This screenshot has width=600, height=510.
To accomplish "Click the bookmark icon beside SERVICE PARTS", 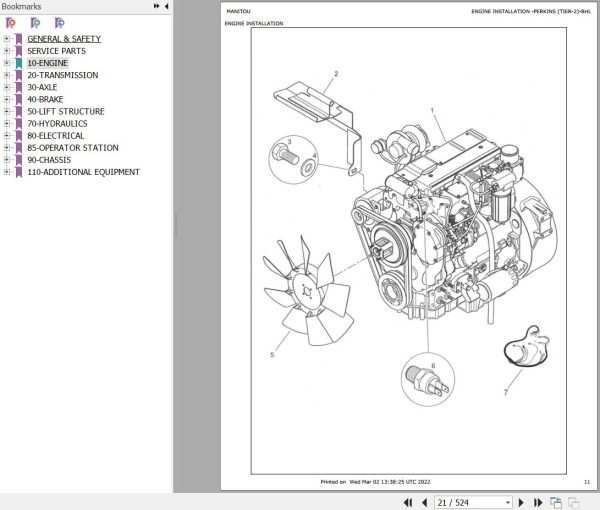I will click(18, 51).
